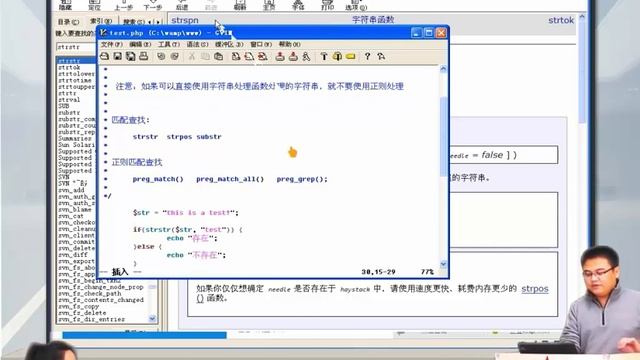
Task: Click the Run Script icon in gVim toolbar
Action: 306,56
